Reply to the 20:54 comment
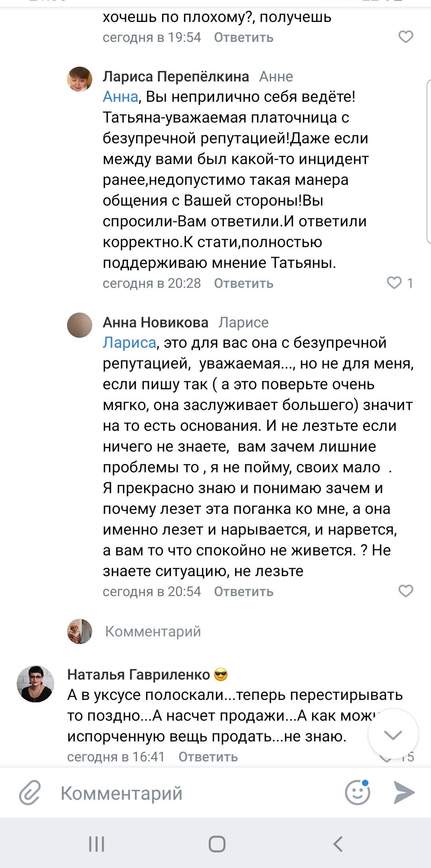Screen dimensions: 431x868 click(x=243, y=592)
